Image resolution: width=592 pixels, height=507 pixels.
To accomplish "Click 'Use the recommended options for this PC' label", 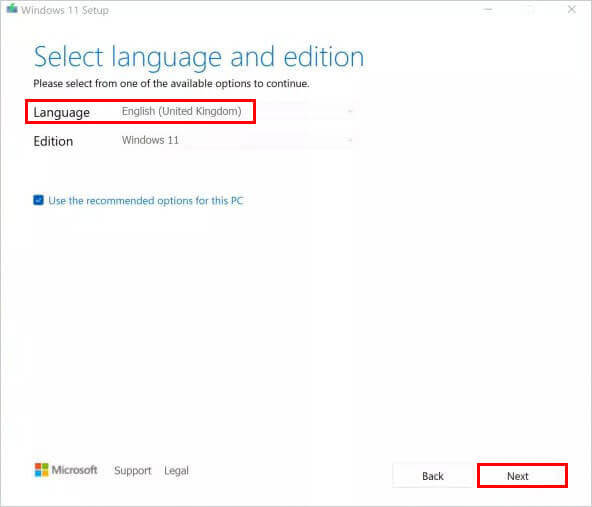I will click(x=145, y=200).
